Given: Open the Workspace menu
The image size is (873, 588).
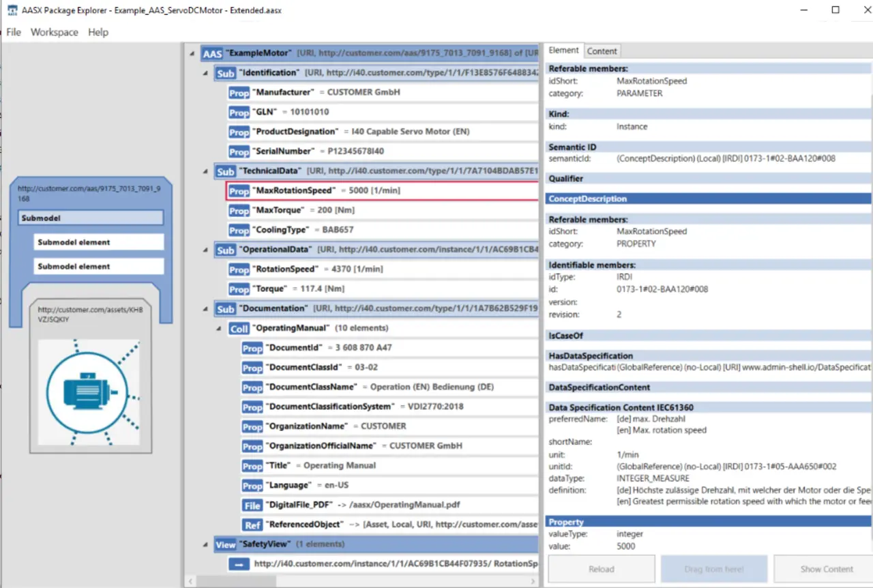Looking at the screenshot, I should 55,32.
